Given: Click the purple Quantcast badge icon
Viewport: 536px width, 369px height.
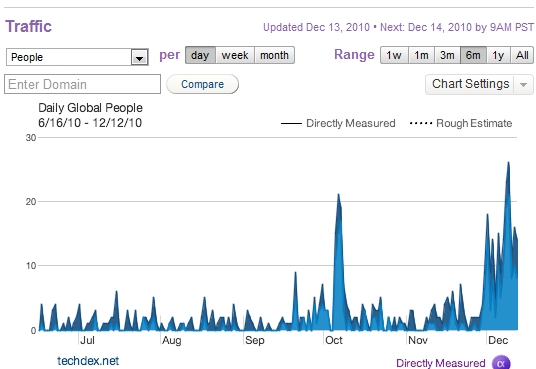Looking at the screenshot, I should click(x=501, y=363).
